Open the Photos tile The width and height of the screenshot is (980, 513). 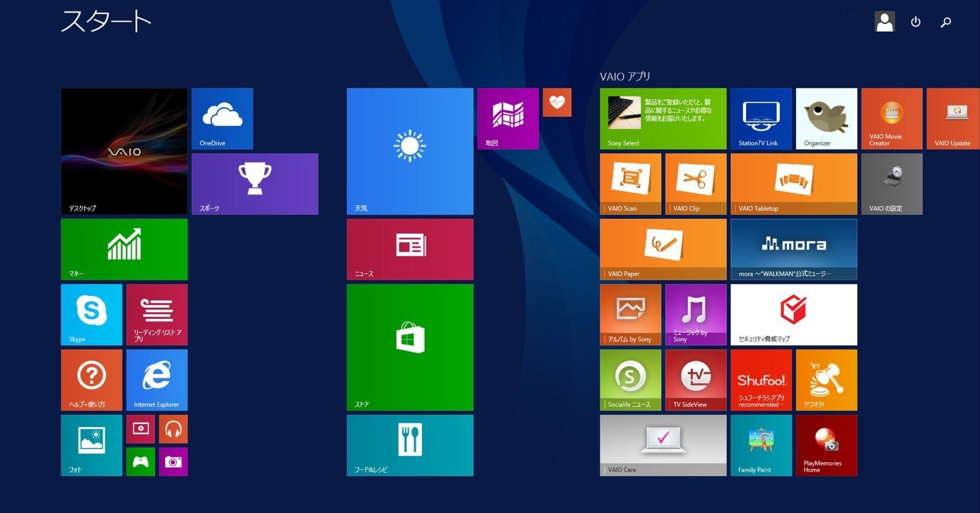pos(91,445)
